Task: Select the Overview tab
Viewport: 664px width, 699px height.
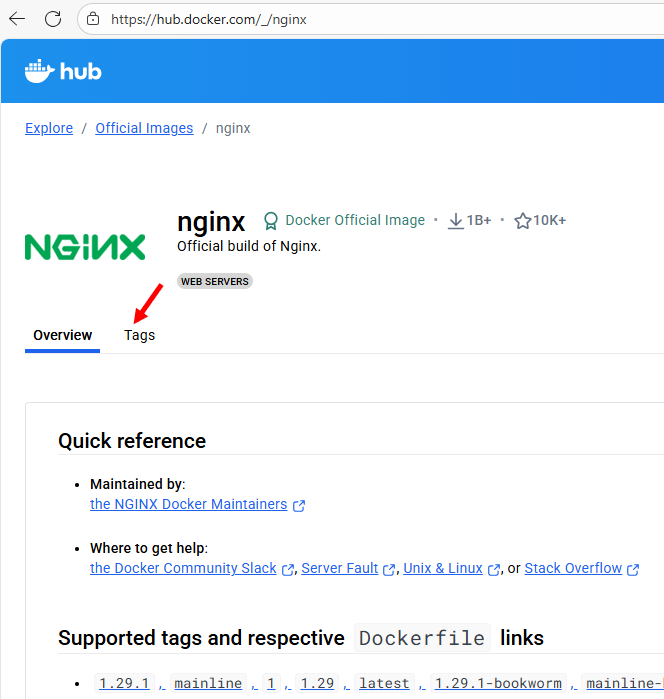Action: coord(62,335)
